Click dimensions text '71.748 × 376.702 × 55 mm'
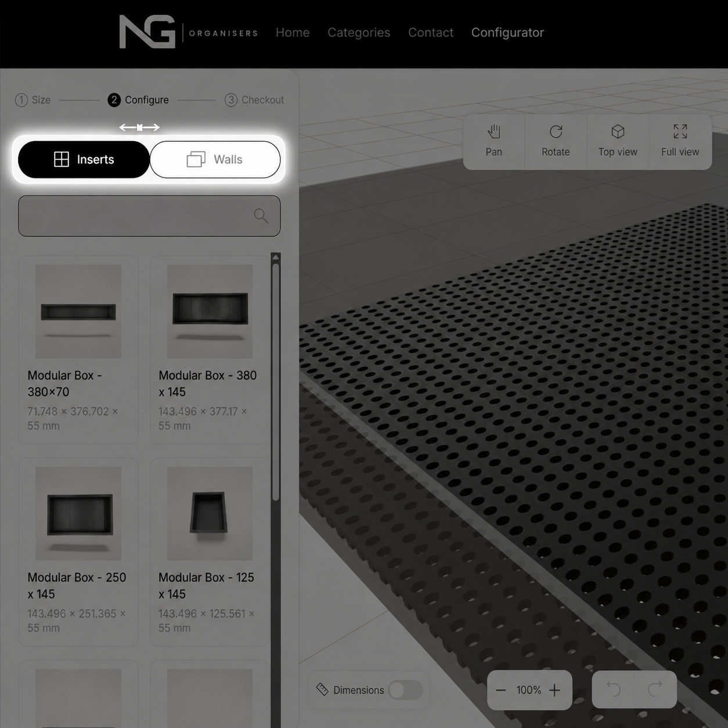The image size is (728, 728). pyautogui.click(x=73, y=419)
